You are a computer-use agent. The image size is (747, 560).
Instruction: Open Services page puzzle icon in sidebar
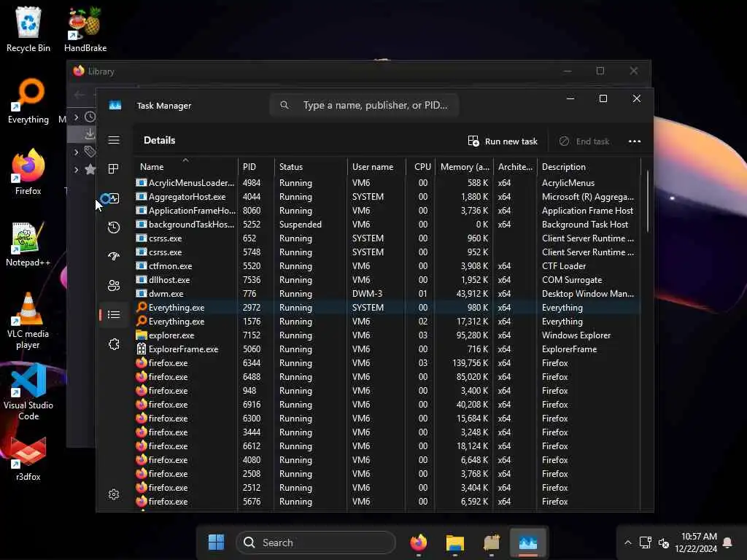[x=113, y=344]
